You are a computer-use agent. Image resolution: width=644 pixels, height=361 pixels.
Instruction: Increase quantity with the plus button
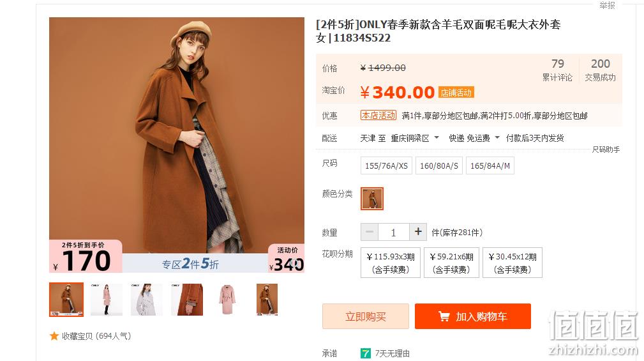coord(418,232)
